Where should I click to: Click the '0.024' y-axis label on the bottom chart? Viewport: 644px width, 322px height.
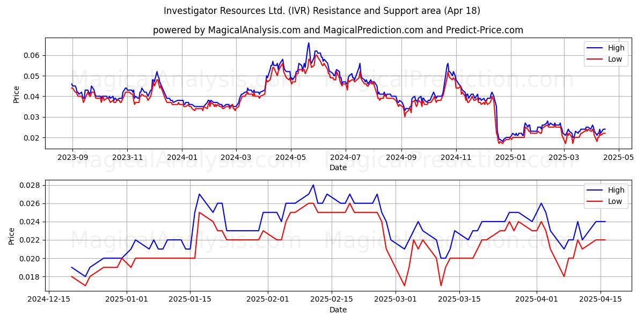point(31,222)
